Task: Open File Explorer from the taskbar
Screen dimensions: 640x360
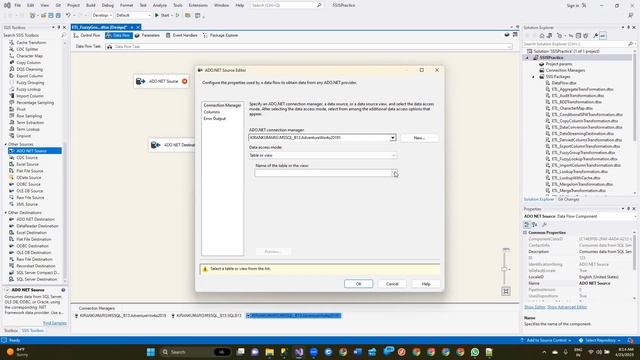Action: 269,352
